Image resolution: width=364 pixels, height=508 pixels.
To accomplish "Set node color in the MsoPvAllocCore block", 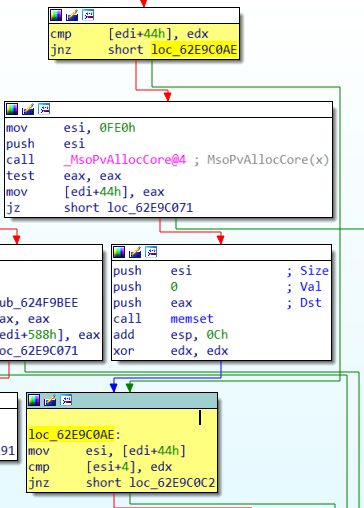I will 12,109.
